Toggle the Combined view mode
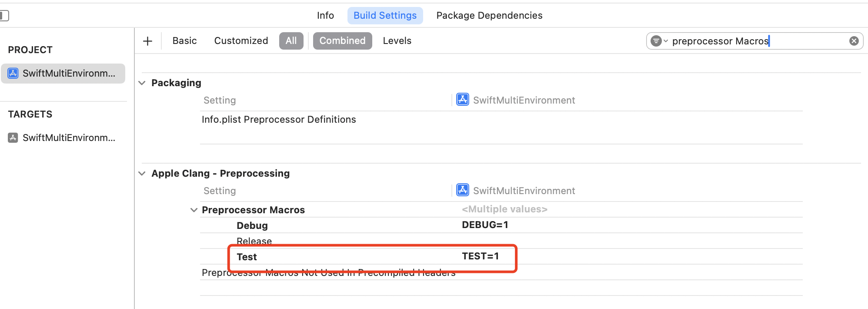The width and height of the screenshot is (868, 309). [342, 41]
